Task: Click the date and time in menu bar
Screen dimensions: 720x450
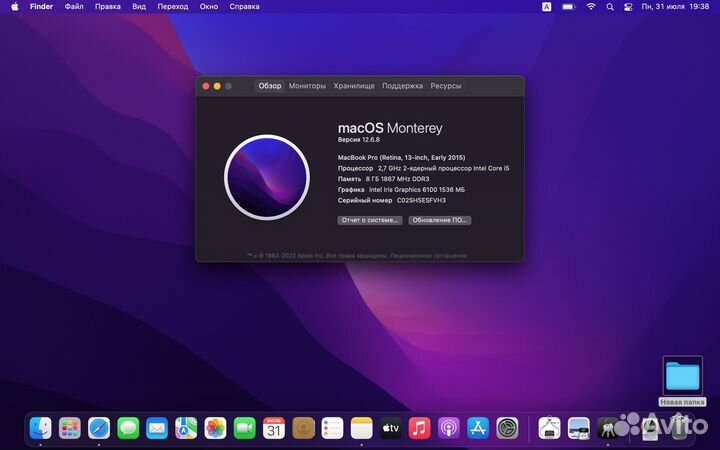Action: point(675,7)
